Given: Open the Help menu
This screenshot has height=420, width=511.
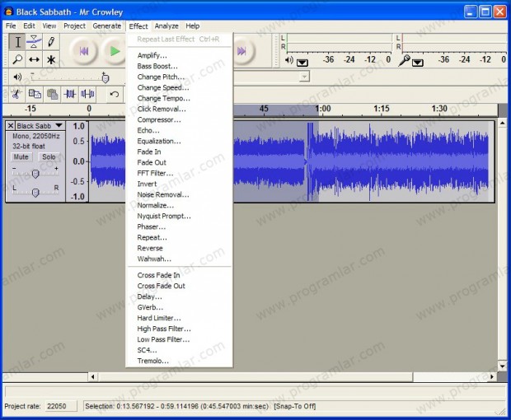Looking at the screenshot, I should (193, 26).
